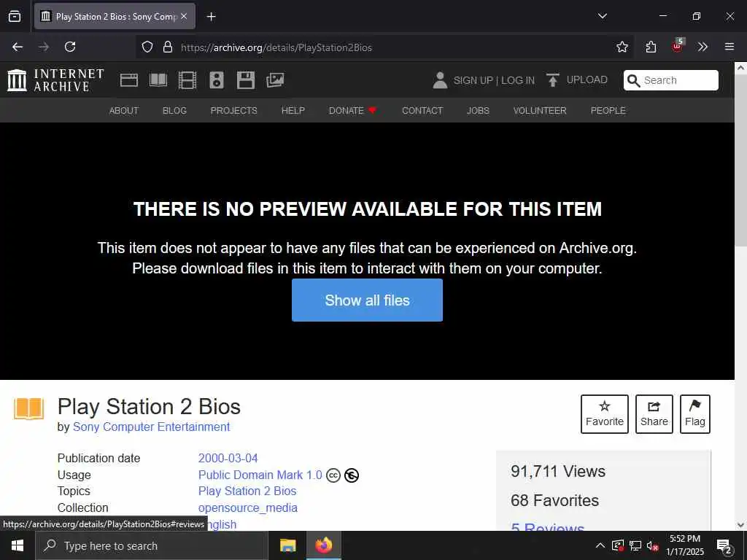
Task: Click the muted volume tray icon
Action: point(653,545)
